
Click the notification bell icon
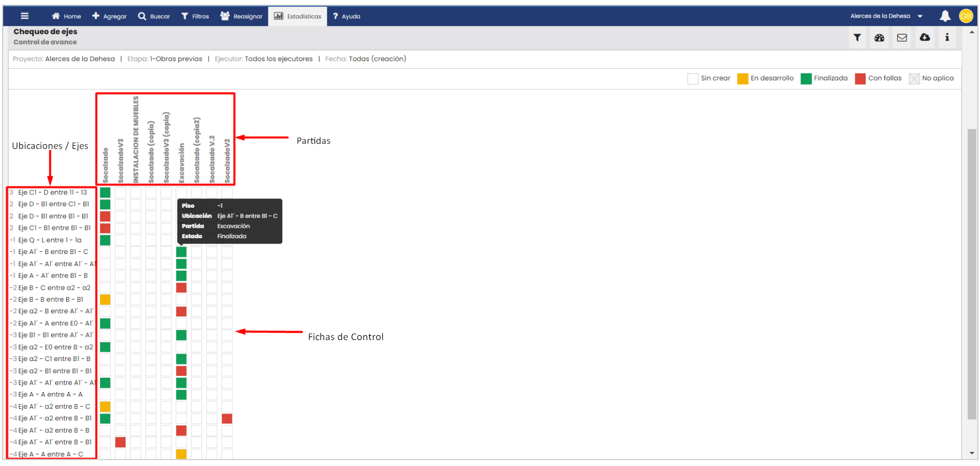click(945, 16)
